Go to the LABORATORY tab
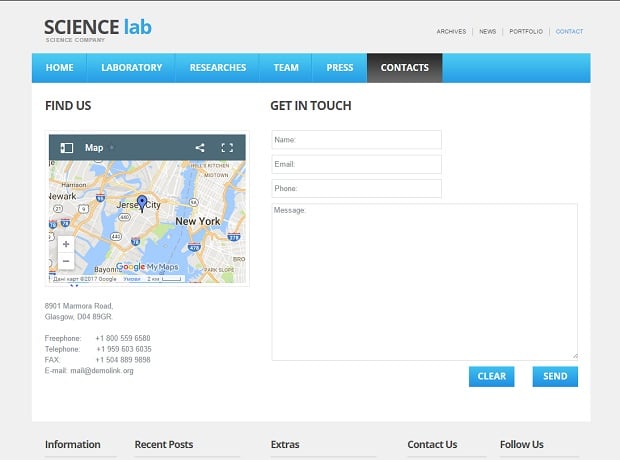Viewport: 620px width, 460px height. click(131, 68)
